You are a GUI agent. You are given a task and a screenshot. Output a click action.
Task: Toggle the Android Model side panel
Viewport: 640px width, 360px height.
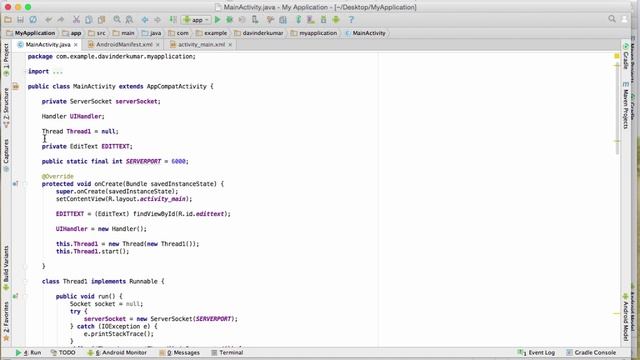(x=626, y=317)
